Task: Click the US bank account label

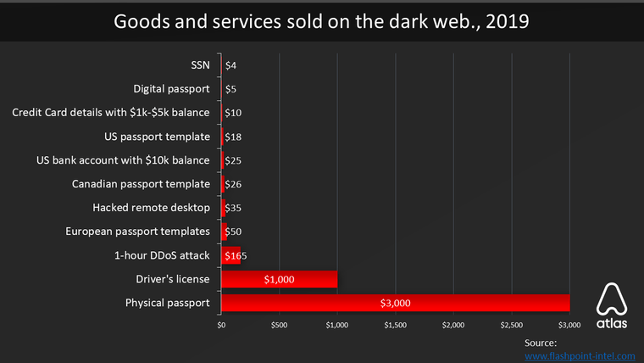Action: pos(123,160)
